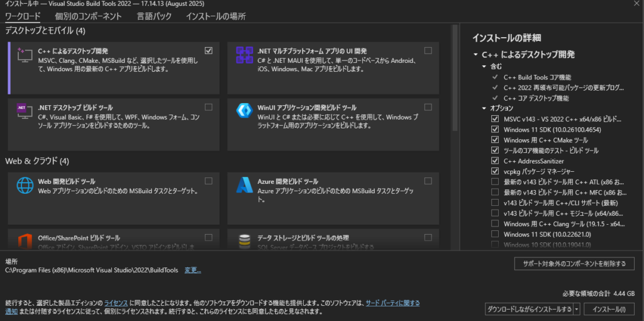Uncheck ツールのコア機能のテスト option
The image size is (644, 321).
click(x=495, y=150)
